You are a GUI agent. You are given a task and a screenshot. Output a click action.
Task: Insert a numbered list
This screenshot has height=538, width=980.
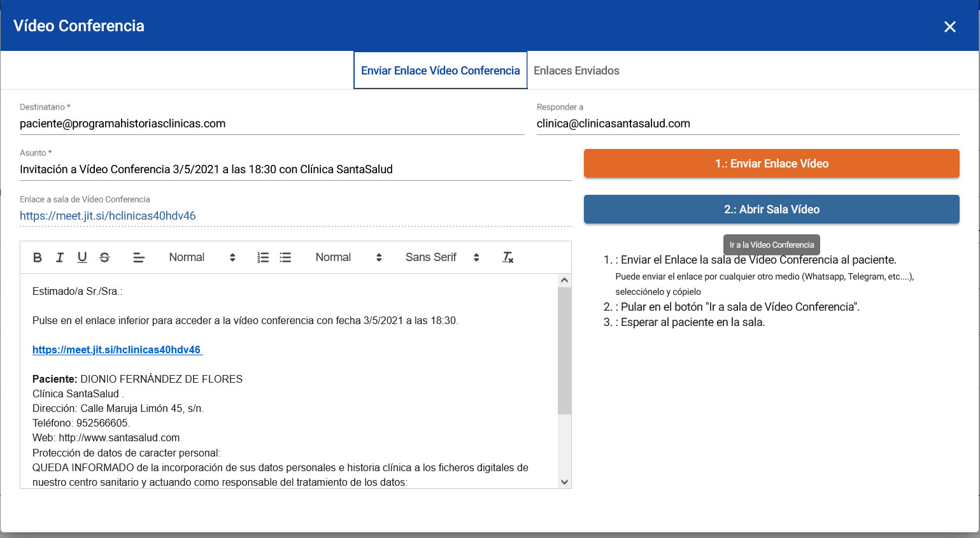(x=263, y=257)
